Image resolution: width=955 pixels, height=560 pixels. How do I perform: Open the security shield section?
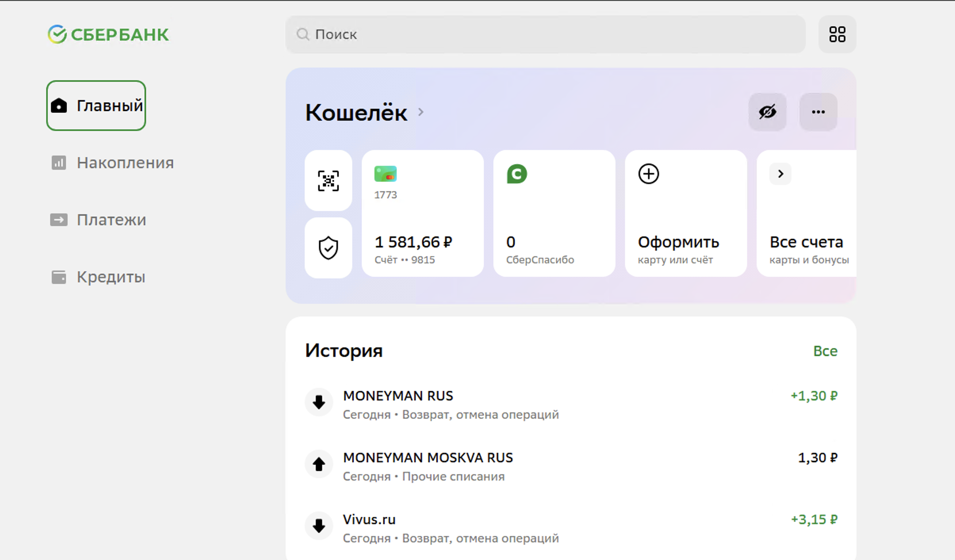click(328, 248)
